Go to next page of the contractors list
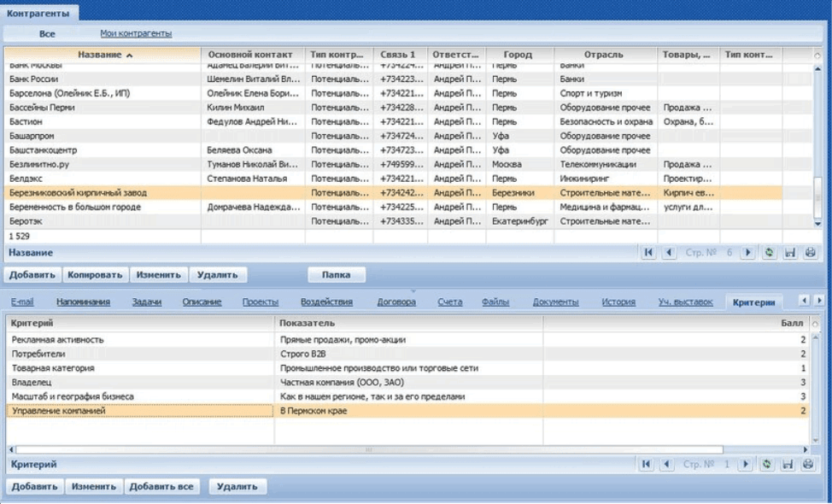 click(x=748, y=253)
